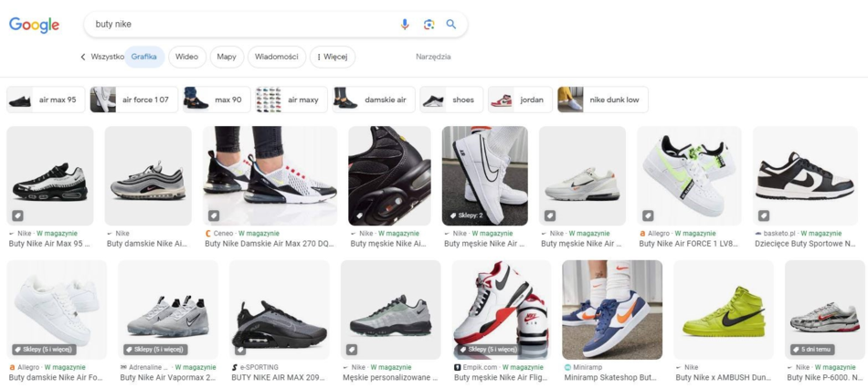Click the magnifying glass search icon
868x389 pixels.
[x=451, y=25]
